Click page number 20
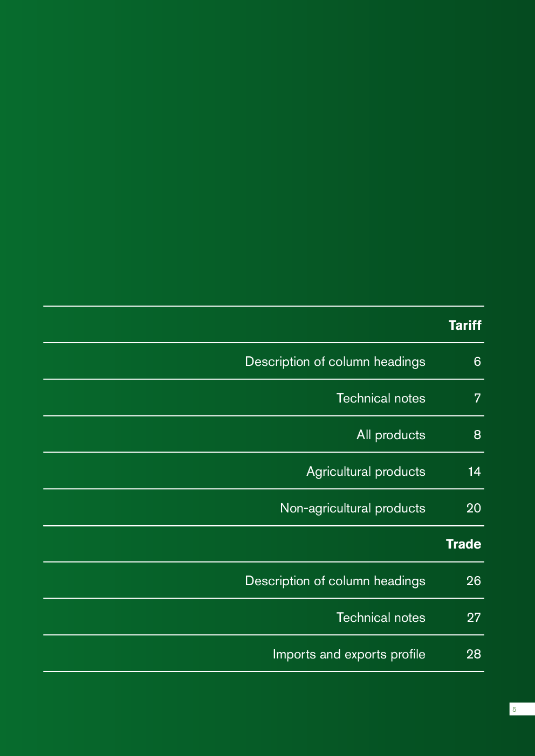535x756 pixels. [x=474, y=508]
